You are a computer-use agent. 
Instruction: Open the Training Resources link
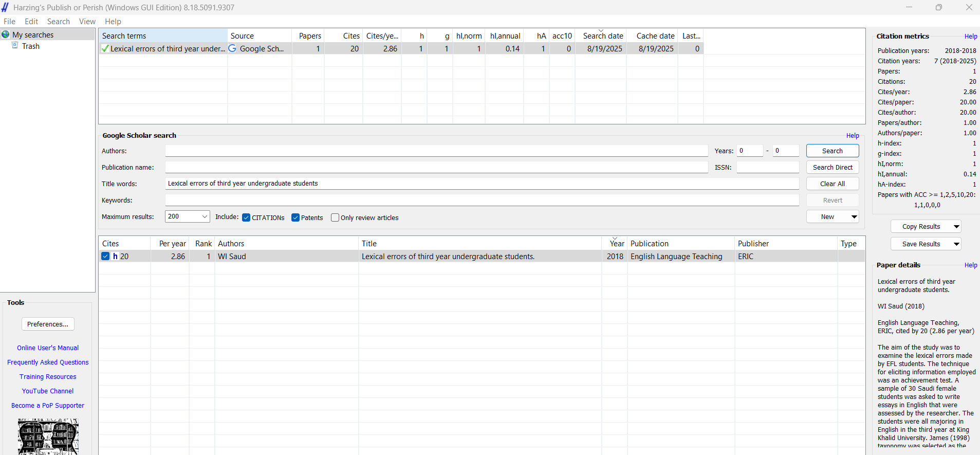[x=48, y=376]
